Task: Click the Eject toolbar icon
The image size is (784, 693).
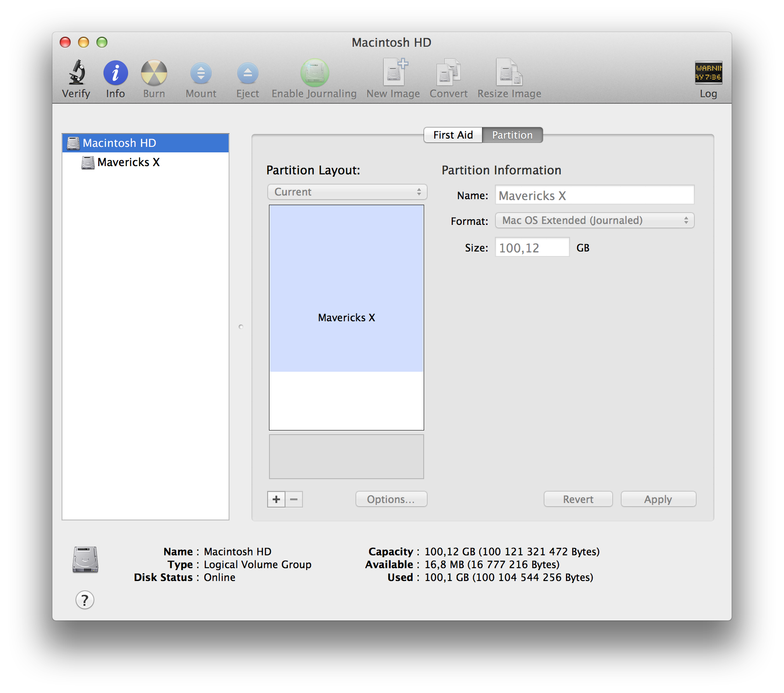Action: click(x=248, y=73)
